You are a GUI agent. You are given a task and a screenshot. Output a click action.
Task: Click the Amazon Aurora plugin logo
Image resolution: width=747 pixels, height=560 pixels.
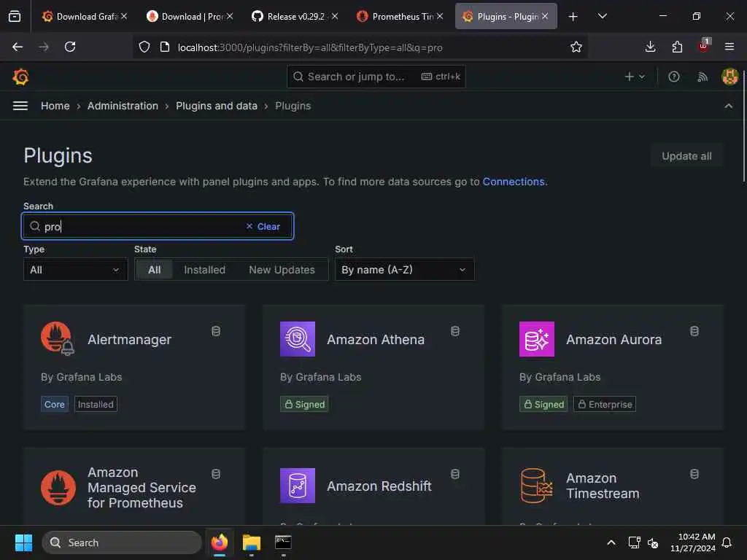pyautogui.click(x=536, y=338)
